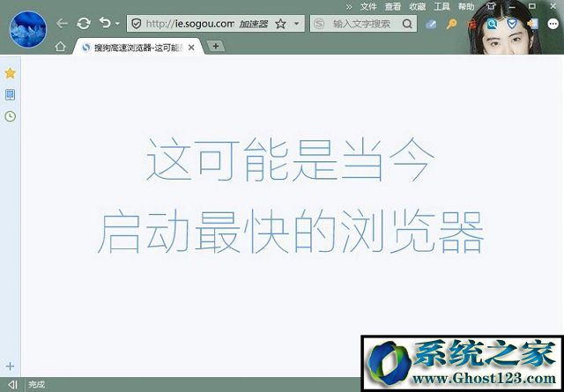Open the 帮助 menu
Viewport: 564px width, 392px height.
466,6
